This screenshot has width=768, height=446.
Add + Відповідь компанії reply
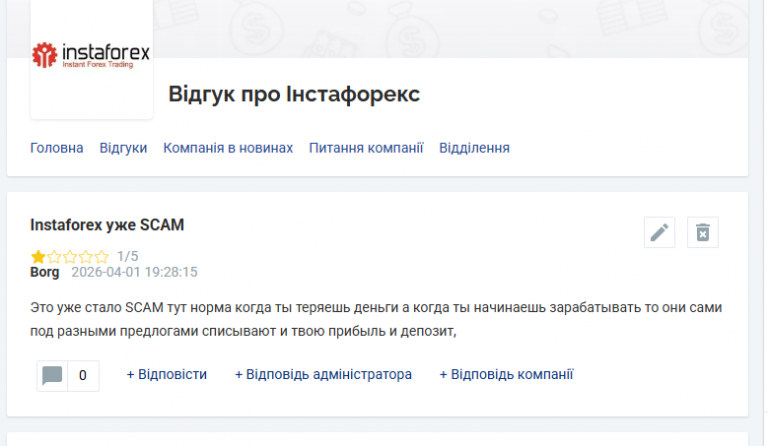506,375
